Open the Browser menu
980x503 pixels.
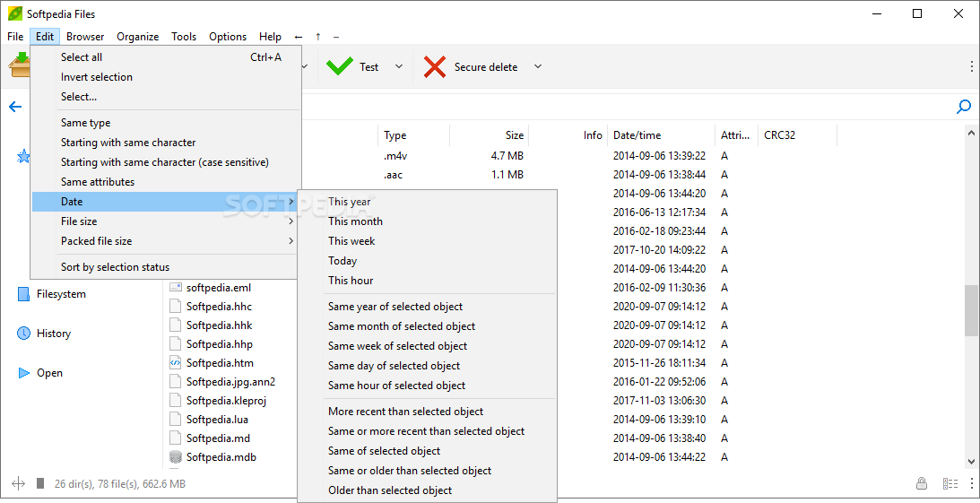click(x=85, y=37)
